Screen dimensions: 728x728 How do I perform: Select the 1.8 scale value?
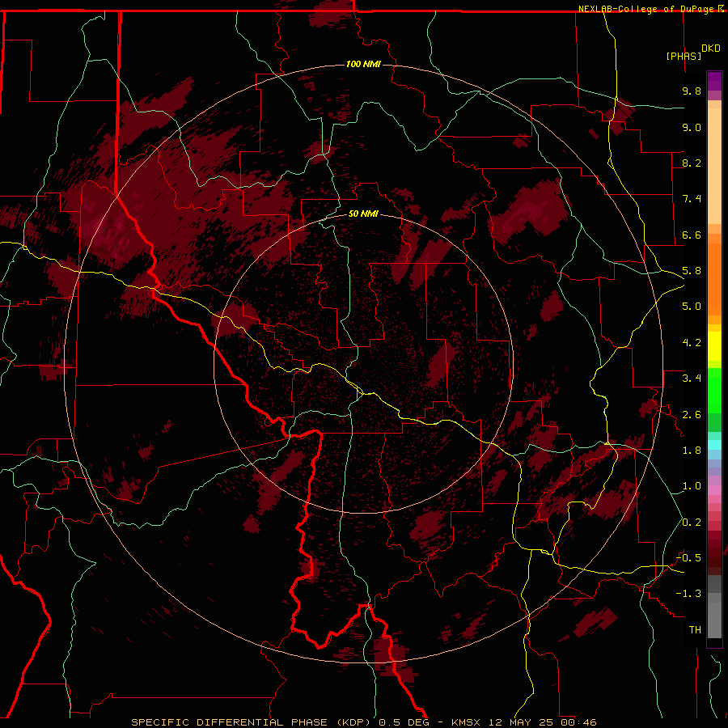[692, 451]
